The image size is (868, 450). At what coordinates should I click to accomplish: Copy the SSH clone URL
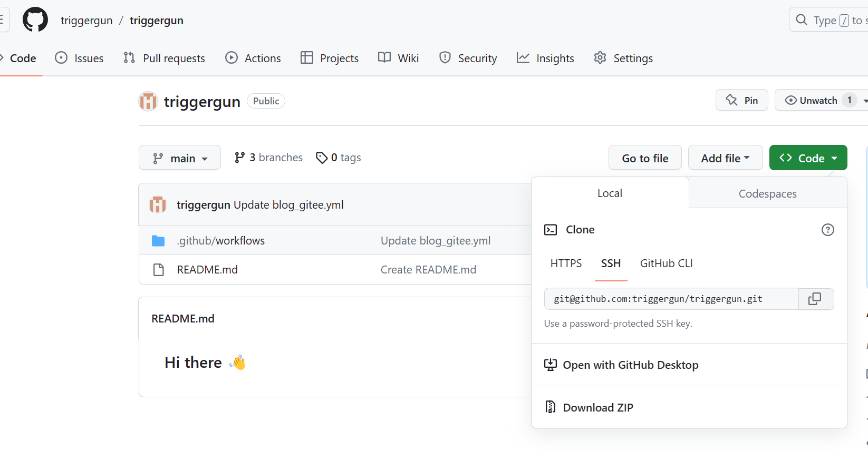pyautogui.click(x=815, y=299)
